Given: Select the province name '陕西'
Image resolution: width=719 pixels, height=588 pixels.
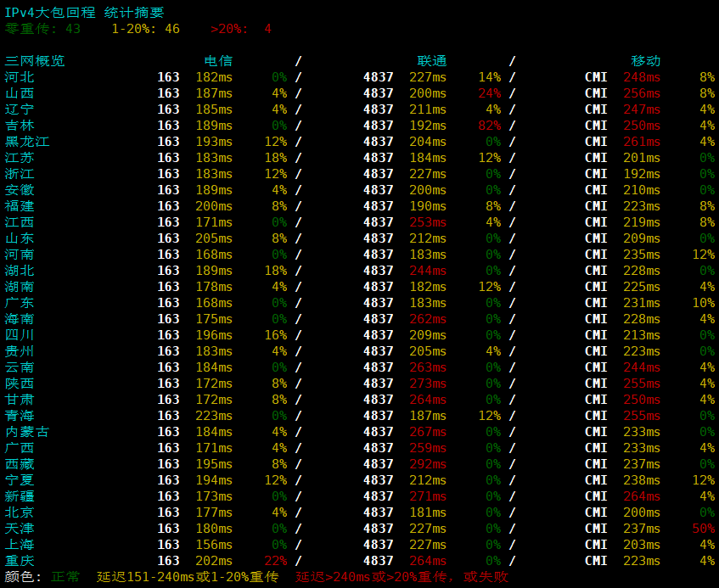Looking at the screenshot, I should point(20,384).
